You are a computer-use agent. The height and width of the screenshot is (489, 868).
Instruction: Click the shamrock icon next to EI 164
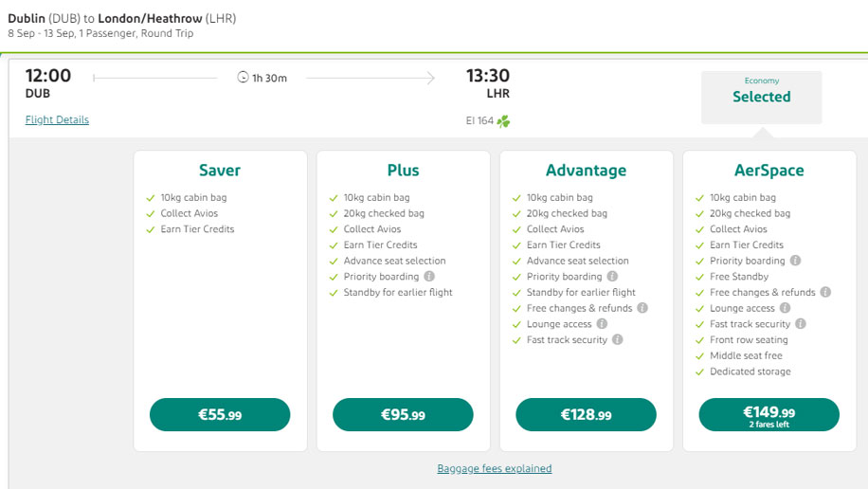(x=503, y=121)
